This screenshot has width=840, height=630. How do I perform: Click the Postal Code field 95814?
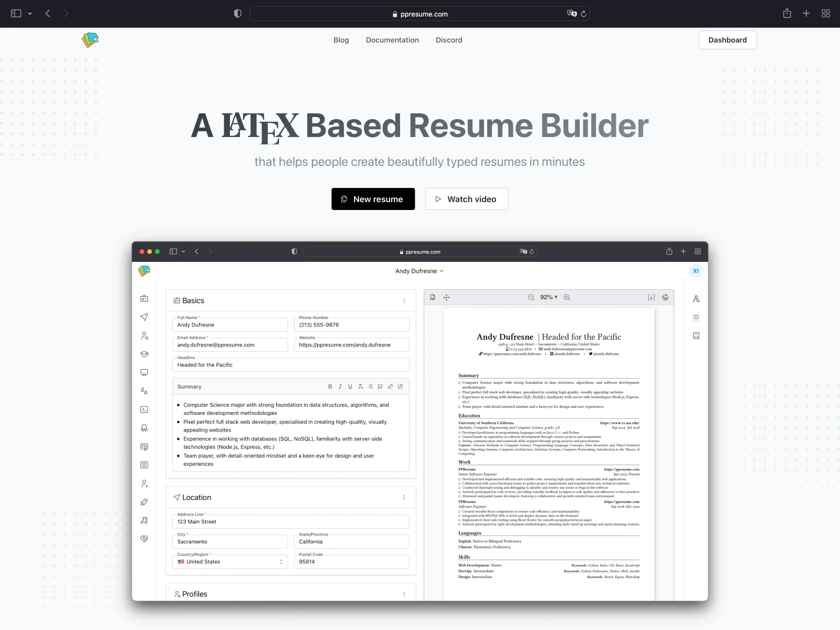[x=352, y=562]
